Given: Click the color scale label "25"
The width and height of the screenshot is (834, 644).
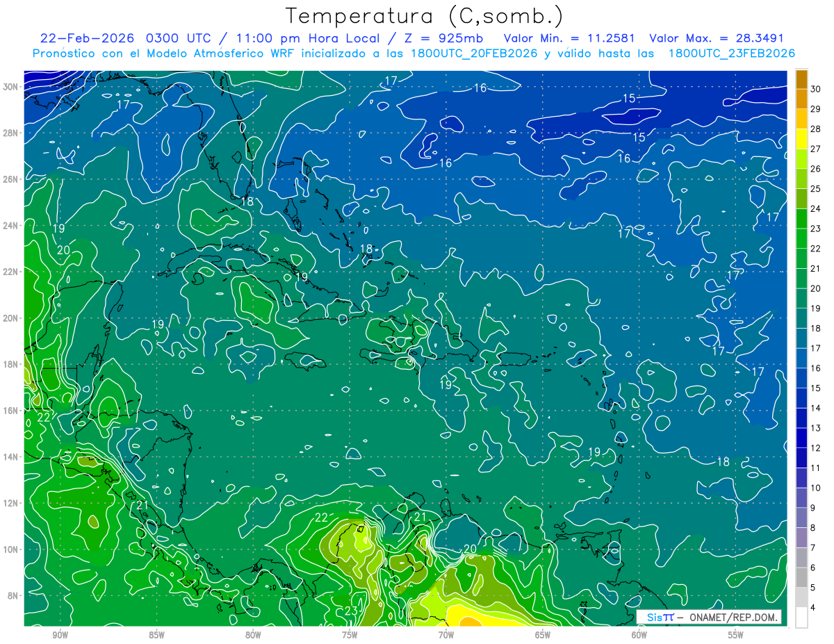Looking at the screenshot, I should pyautogui.click(x=816, y=189).
